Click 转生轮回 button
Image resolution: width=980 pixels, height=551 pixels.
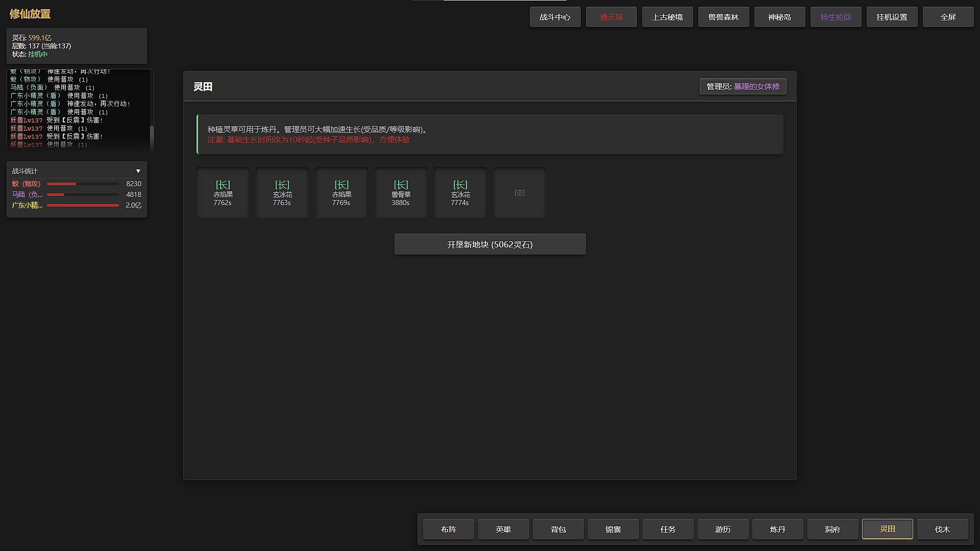(x=836, y=17)
